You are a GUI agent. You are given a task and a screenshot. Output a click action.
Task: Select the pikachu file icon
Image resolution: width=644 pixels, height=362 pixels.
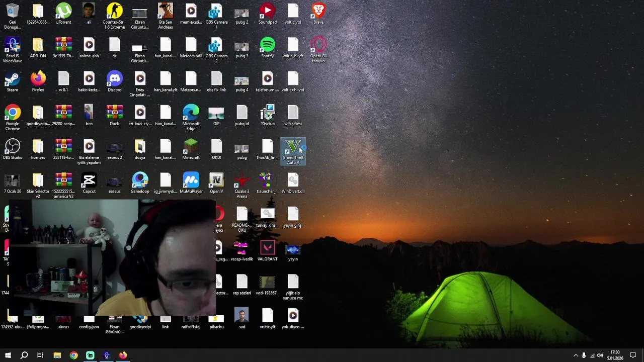tap(216, 322)
